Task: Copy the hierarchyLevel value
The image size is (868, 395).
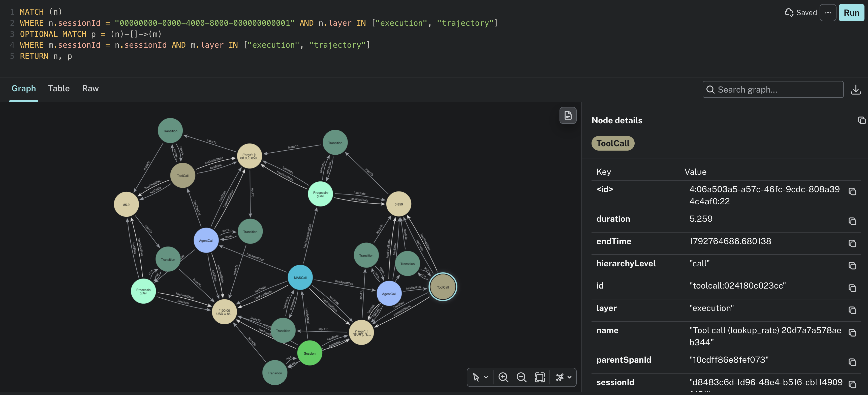Action: (x=852, y=266)
